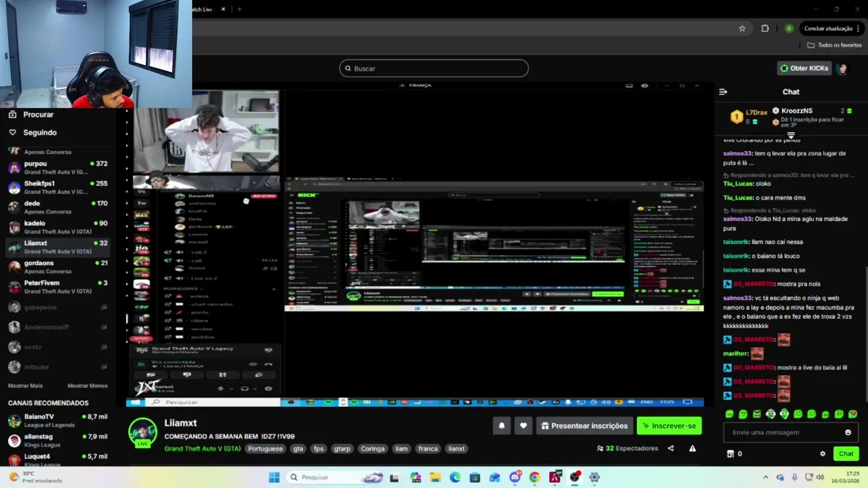The height and width of the screenshot is (488, 868).
Task: Open the offline mitsuke channel
Action: [x=58, y=367]
